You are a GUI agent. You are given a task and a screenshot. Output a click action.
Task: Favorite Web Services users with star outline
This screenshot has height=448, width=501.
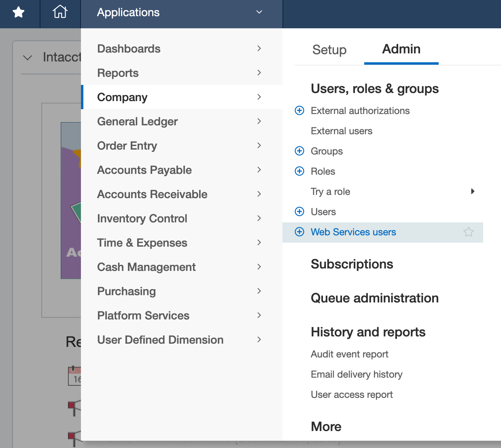coord(468,232)
